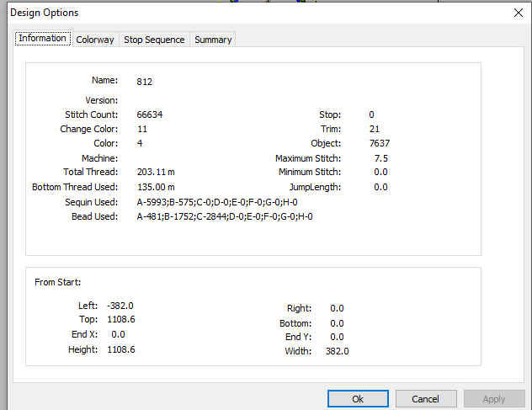The height and width of the screenshot is (410, 532).
Task: Click the End Y value 0.0
Action: click(337, 337)
